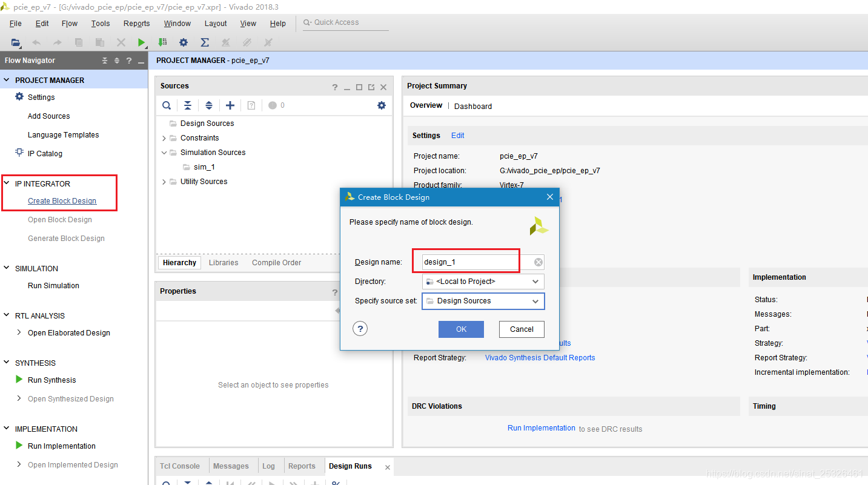The height and width of the screenshot is (485, 868).
Task: Switch to the Dashboard tab
Action: pyautogui.click(x=473, y=106)
